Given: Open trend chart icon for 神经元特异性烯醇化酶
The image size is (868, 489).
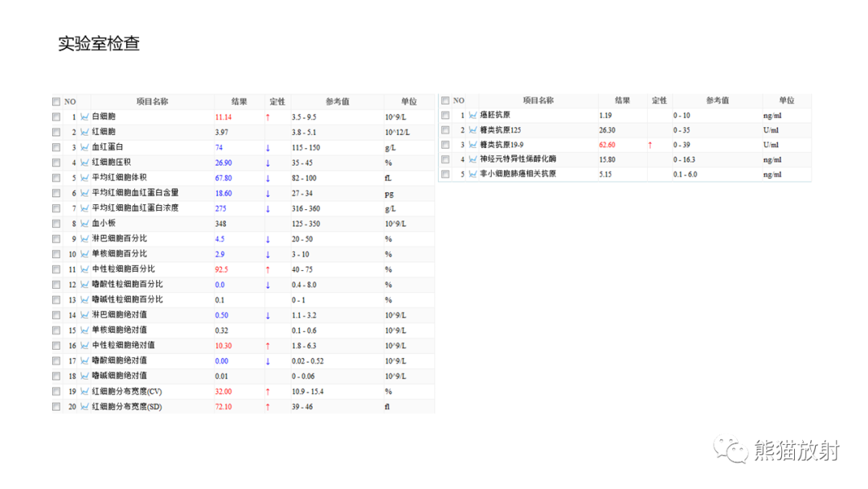Looking at the screenshot, I should pyautogui.click(x=473, y=159).
